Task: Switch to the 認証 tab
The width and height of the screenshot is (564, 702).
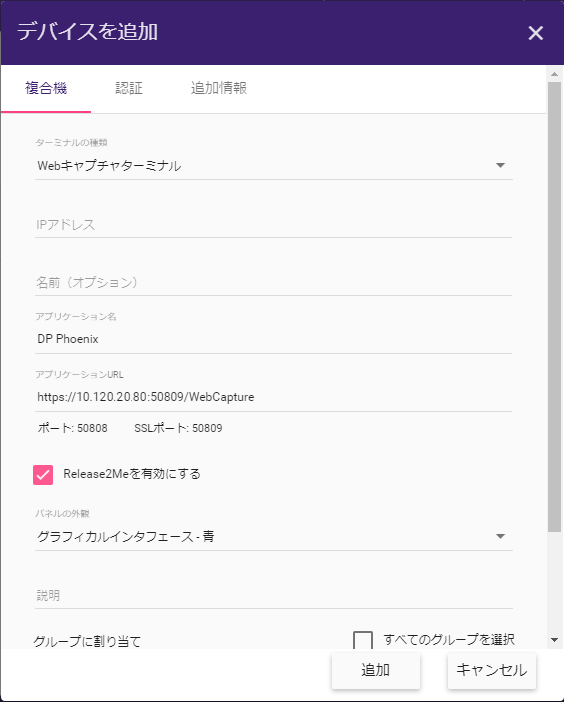Action: pos(129,88)
